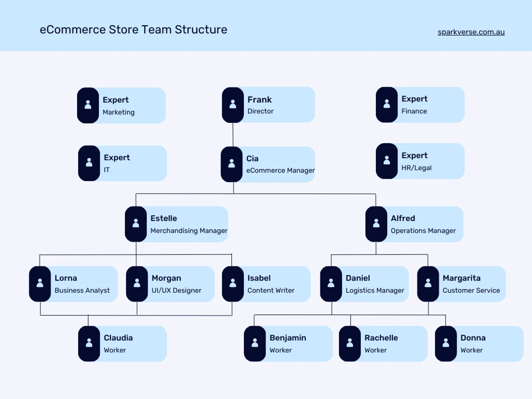Screen dimensions: 532x399
Task: Click the eCommerce Store Team Structure title
Action: coord(133,30)
